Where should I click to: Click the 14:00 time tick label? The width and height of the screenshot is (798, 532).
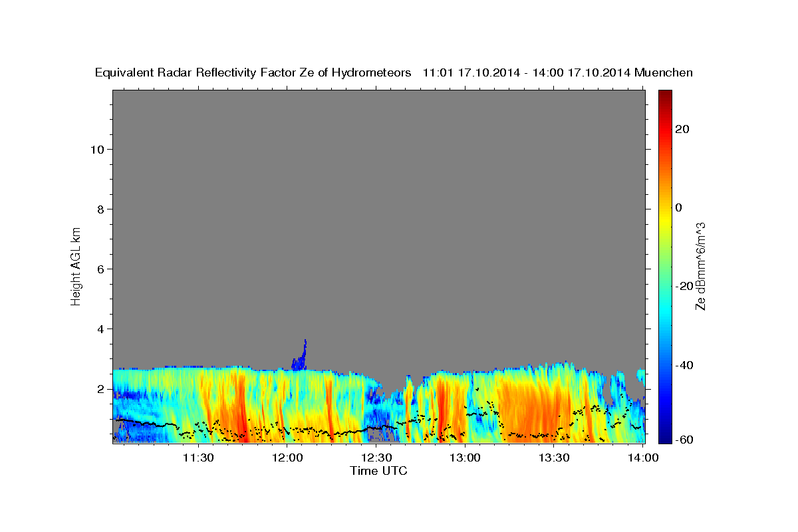pyautogui.click(x=643, y=458)
